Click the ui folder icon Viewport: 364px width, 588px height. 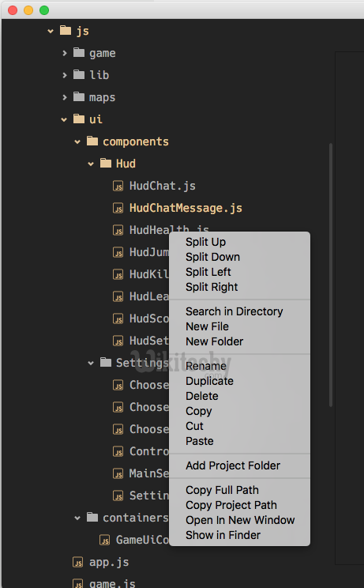point(79,119)
